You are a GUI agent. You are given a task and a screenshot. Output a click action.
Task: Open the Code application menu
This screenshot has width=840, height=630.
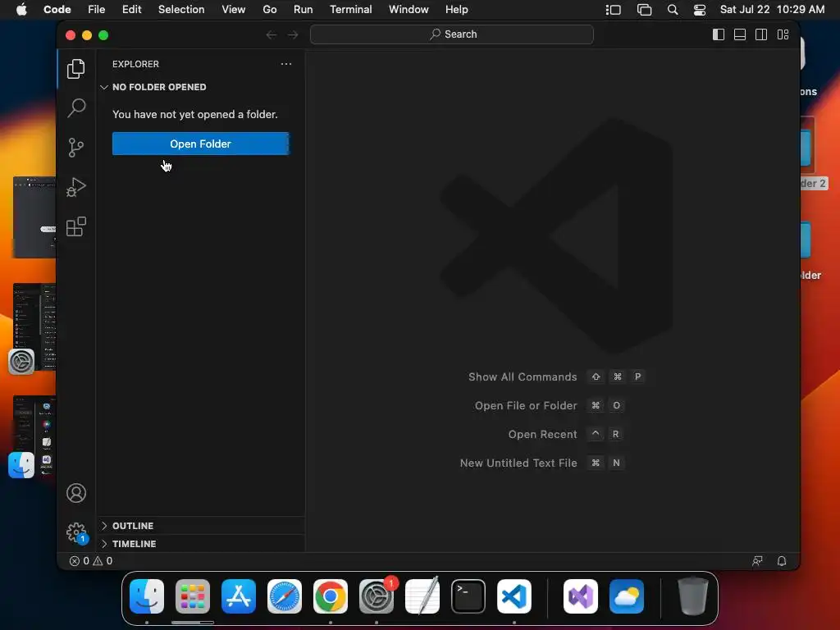click(57, 10)
